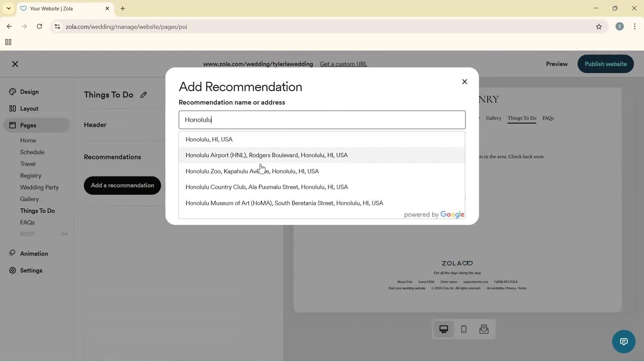Image resolution: width=644 pixels, height=362 pixels.
Task: Click the Publish website button
Action: point(605,64)
